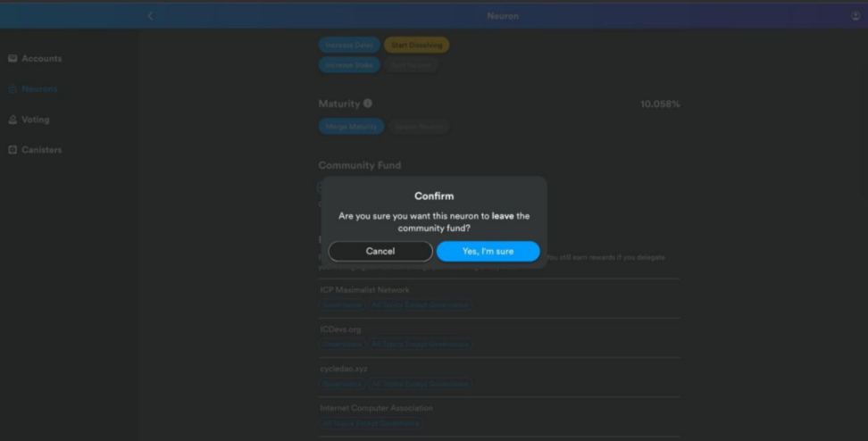Click the 10.058% maturity value

(660, 104)
